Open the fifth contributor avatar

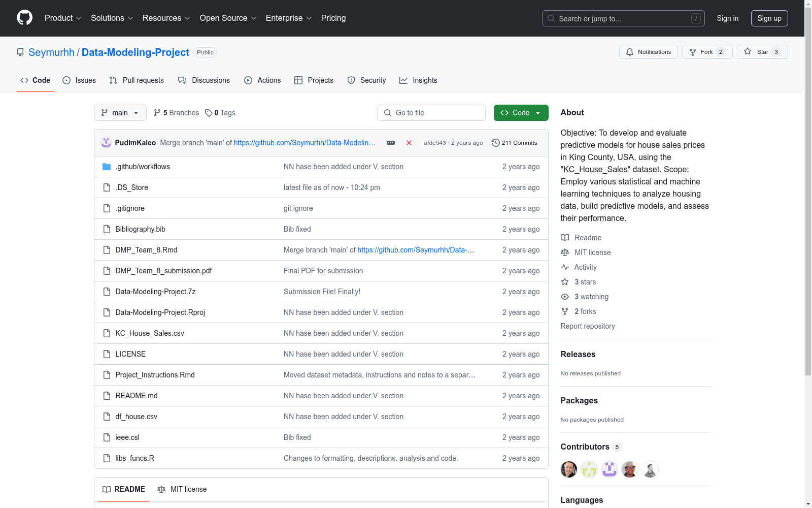tap(650, 469)
